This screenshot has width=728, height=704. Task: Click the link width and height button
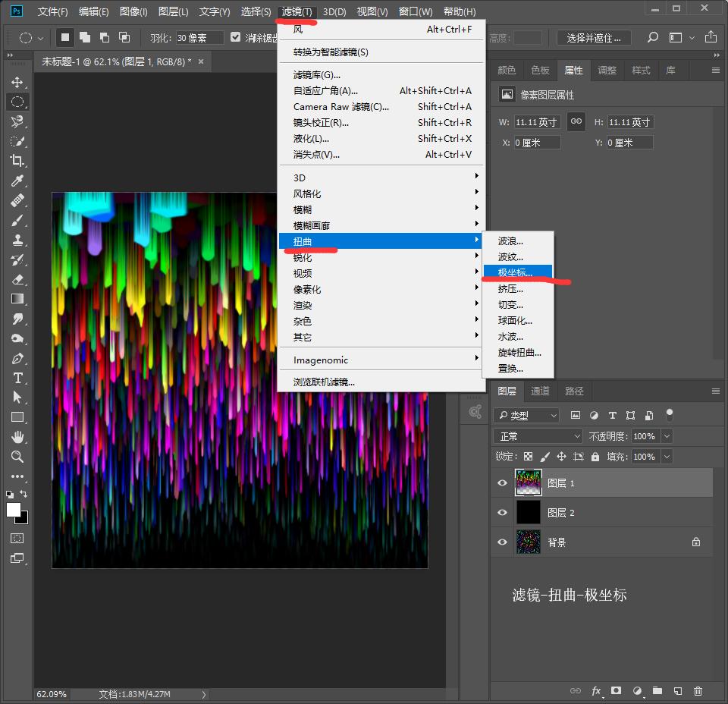[x=576, y=121]
